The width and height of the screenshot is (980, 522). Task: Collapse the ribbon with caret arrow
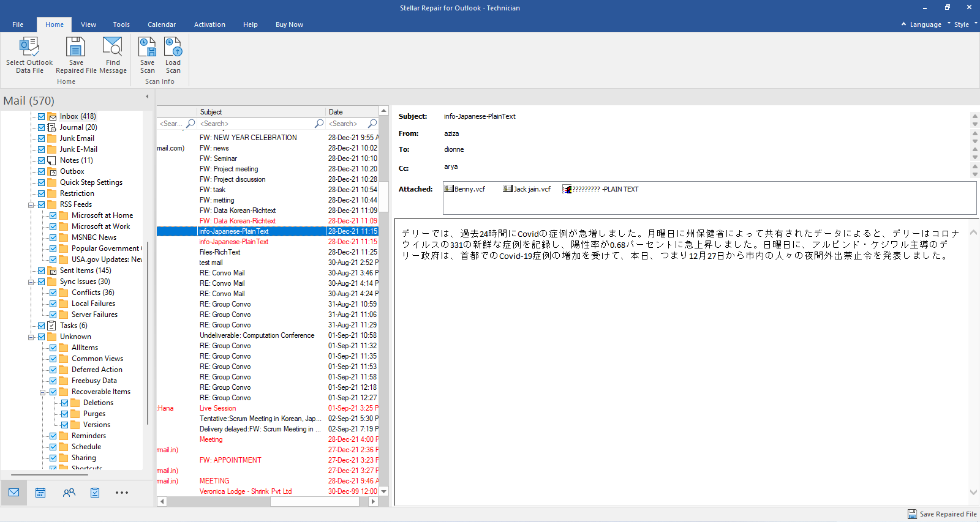pos(903,24)
